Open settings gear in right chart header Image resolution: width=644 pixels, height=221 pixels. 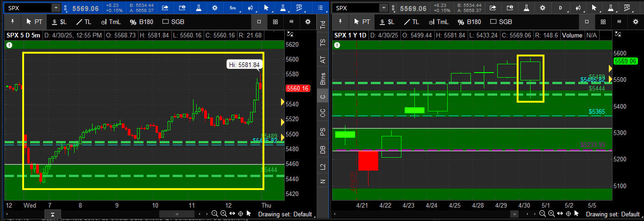coord(543,8)
